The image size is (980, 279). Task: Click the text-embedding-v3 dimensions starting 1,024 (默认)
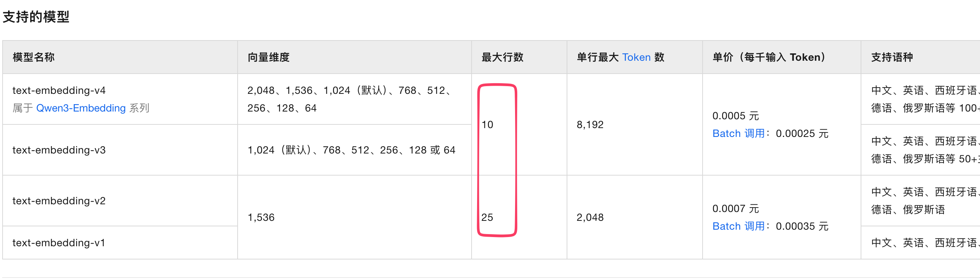(x=351, y=150)
